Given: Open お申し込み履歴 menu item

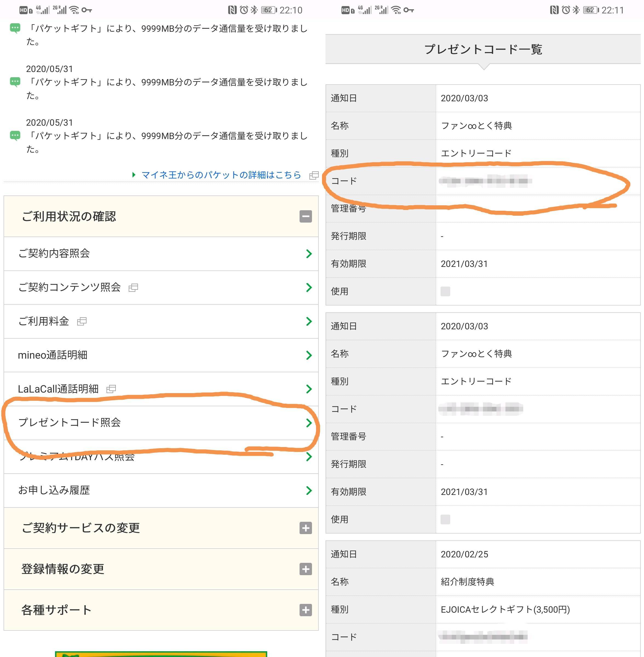Looking at the screenshot, I should click(x=54, y=490).
